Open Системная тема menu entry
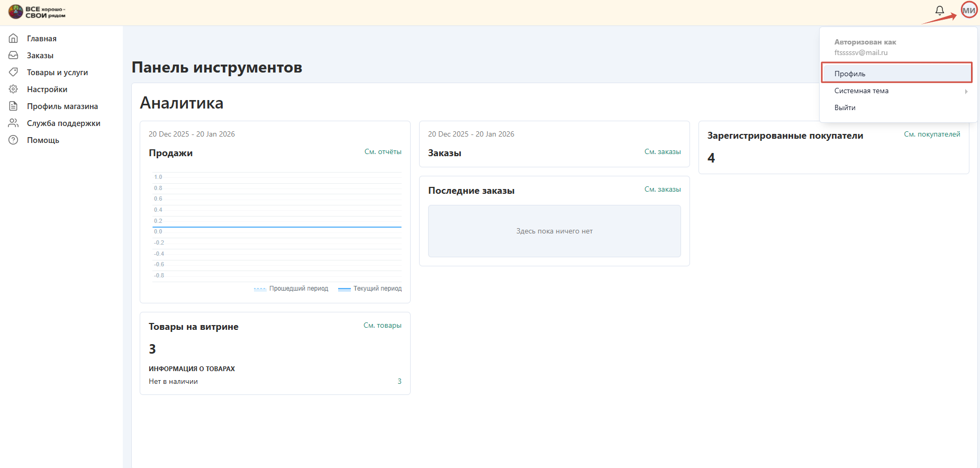The width and height of the screenshot is (980, 468). click(x=861, y=91)
